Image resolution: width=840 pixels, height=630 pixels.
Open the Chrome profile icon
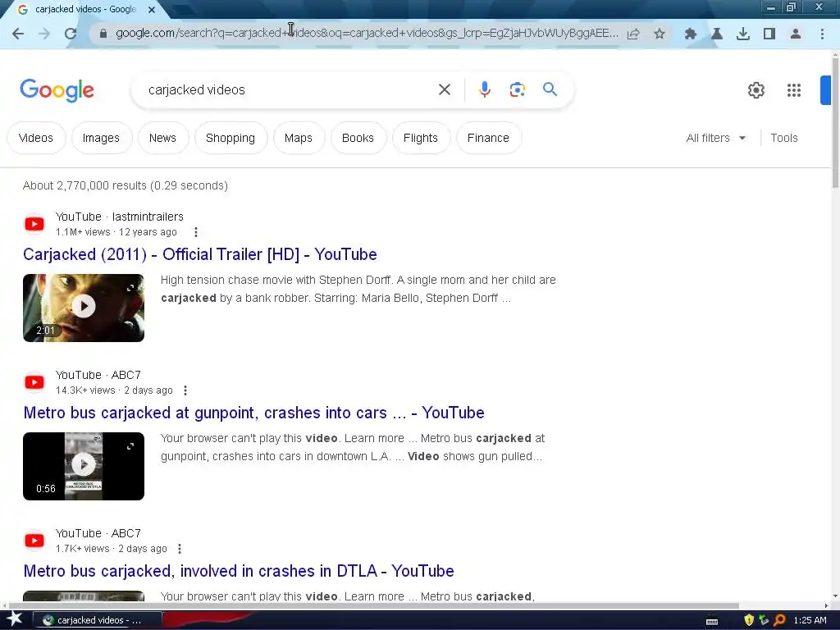tap(796, 34)
